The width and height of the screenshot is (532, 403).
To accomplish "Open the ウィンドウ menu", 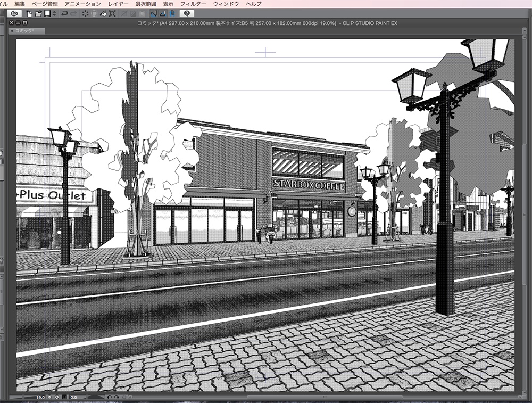I will pos(226,4).
